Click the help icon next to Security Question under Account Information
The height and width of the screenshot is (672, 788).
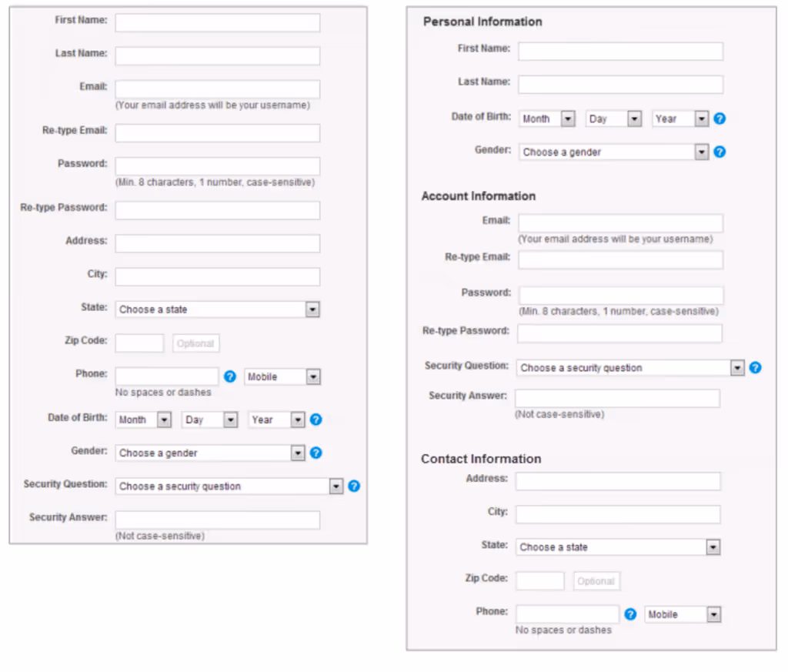coord(755,367)
